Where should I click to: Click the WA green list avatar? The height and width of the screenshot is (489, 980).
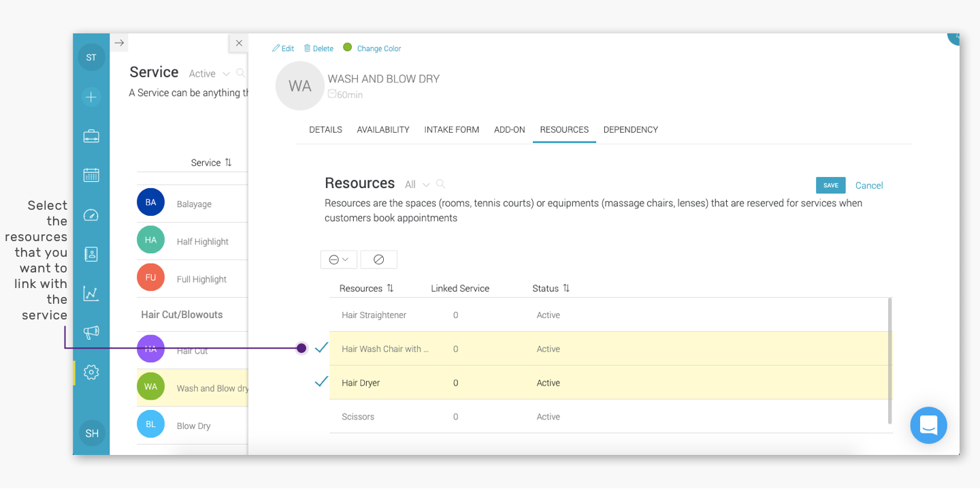[150, 386]
